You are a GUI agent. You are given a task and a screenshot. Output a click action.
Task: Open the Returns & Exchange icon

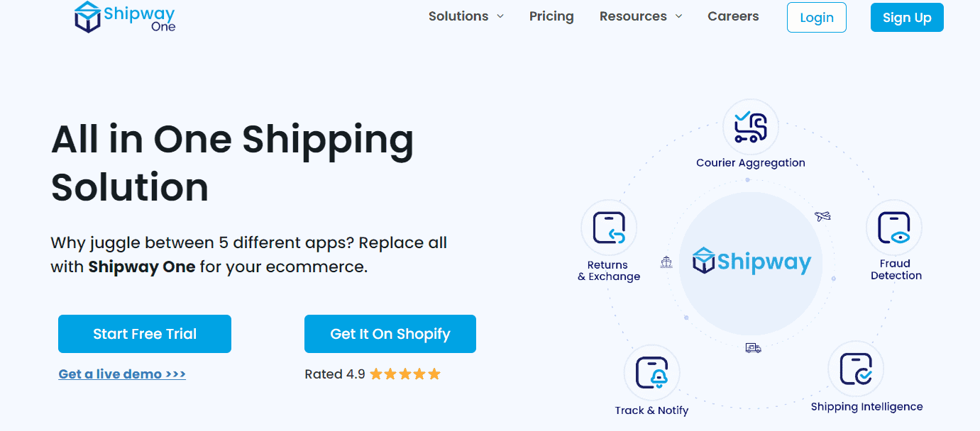pyautogui.click(x=609, y=228)
